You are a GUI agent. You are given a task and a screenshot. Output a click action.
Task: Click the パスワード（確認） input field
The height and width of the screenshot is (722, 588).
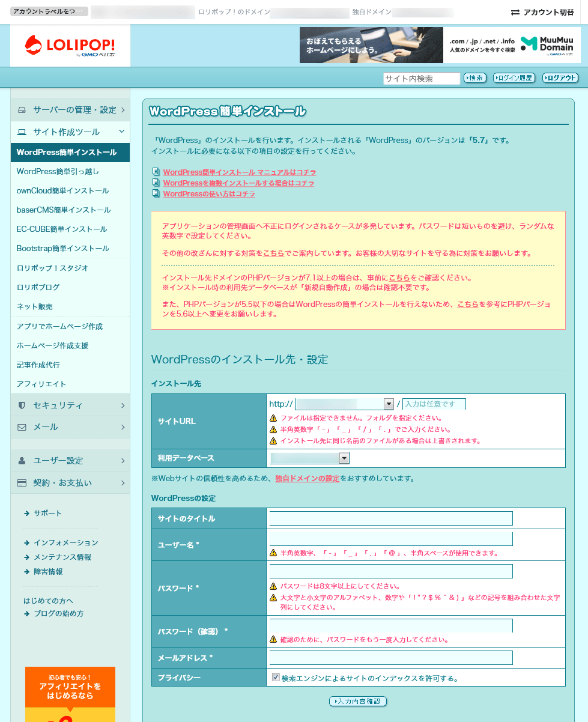tap(391, 625)
